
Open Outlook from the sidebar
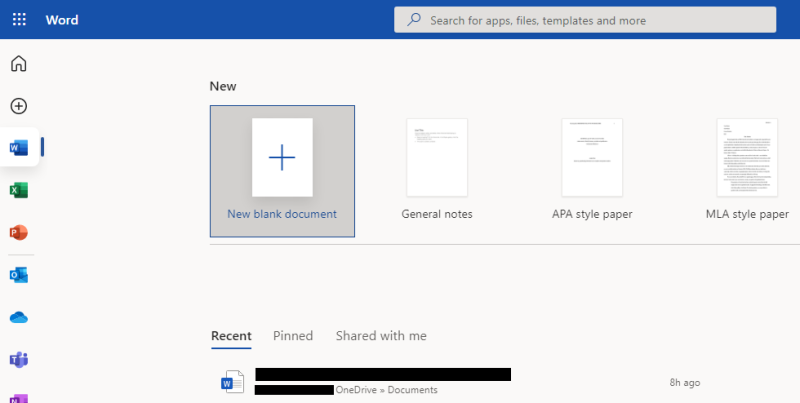tap(19, 275)
